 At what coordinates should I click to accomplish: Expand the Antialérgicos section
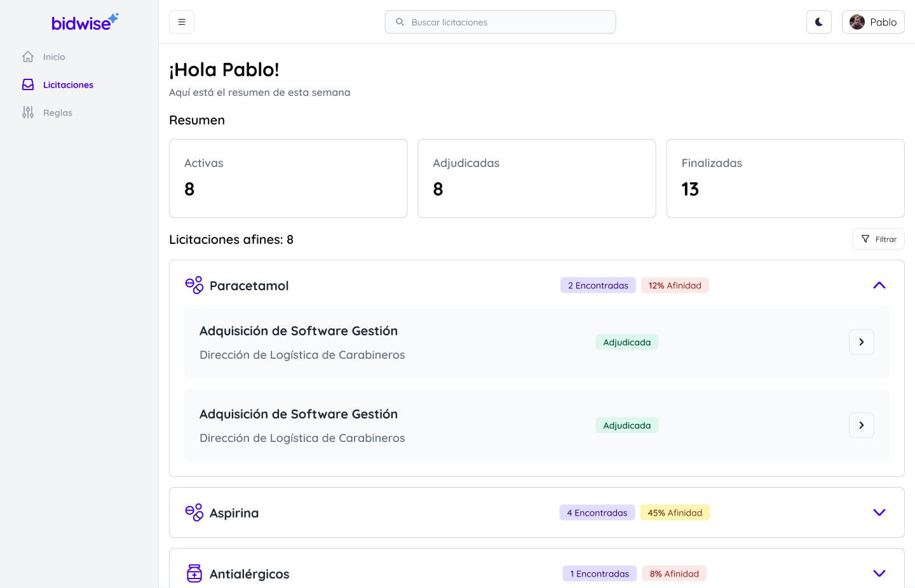coord(879,573)
